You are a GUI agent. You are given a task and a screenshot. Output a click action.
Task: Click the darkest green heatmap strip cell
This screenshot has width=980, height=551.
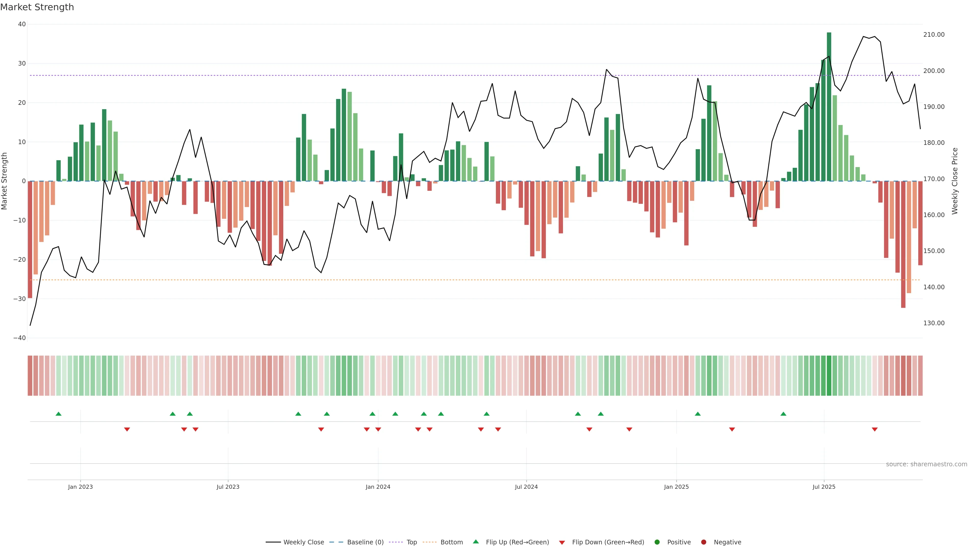(829, 376)
